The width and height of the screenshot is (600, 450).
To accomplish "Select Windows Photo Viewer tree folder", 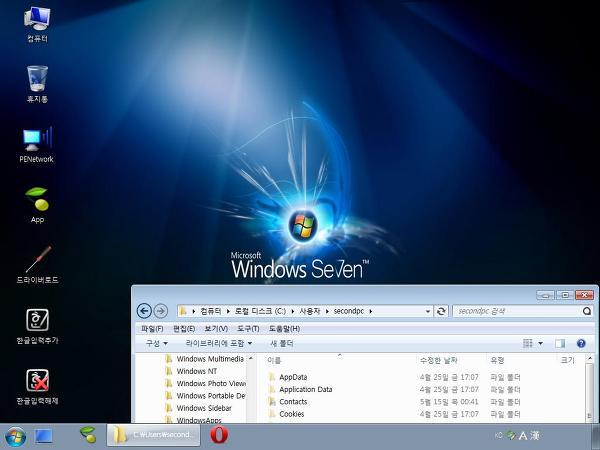I will pos(206,383).
